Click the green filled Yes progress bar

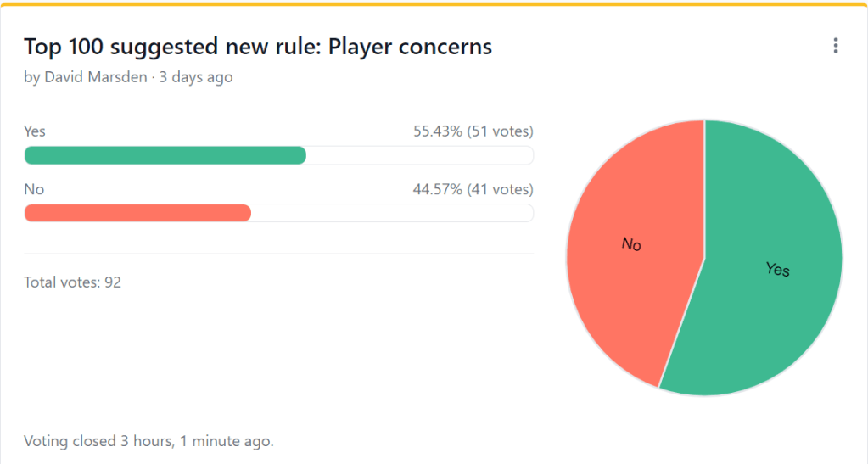(165, 155)
